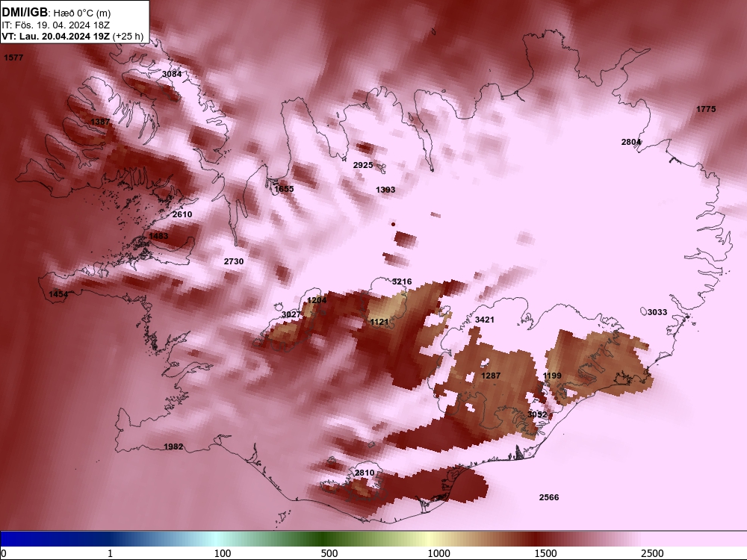
Task: Click the color scale label 2500
Action: (x=652, y=553)
